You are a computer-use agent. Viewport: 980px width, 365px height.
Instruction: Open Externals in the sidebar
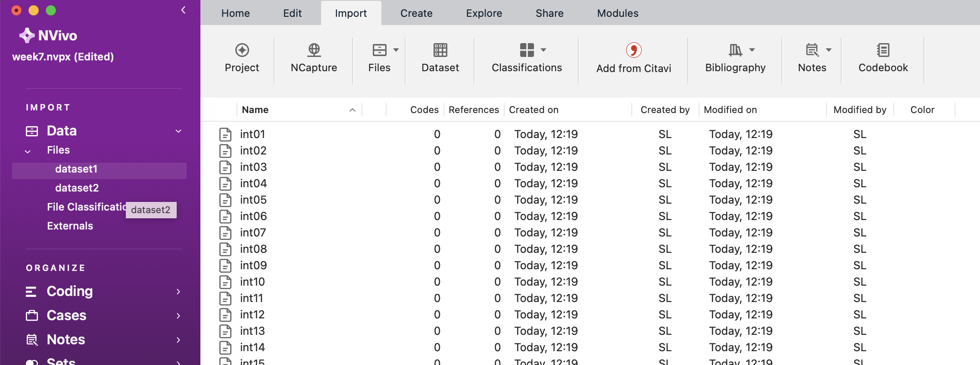[70, 226]
